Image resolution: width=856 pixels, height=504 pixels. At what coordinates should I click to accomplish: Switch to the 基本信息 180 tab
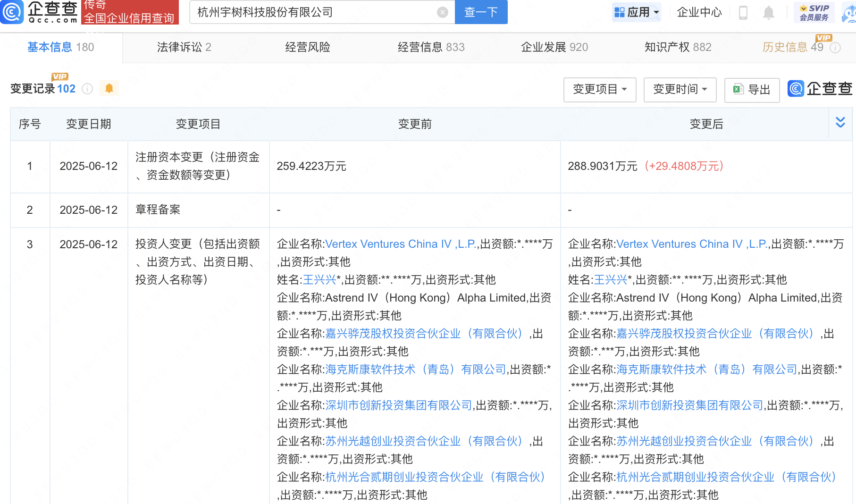click(x=61, y=47)
